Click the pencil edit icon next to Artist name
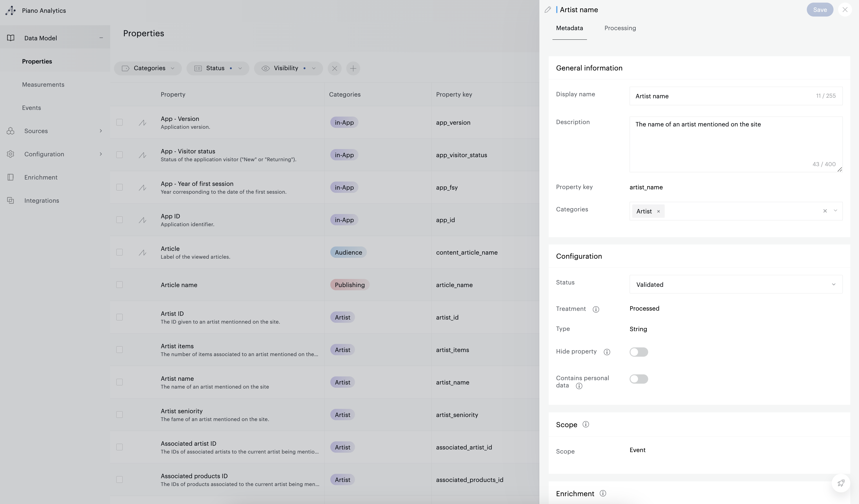Image resolution: width=859 pixels, height=504 pixels. click(548, 10)
